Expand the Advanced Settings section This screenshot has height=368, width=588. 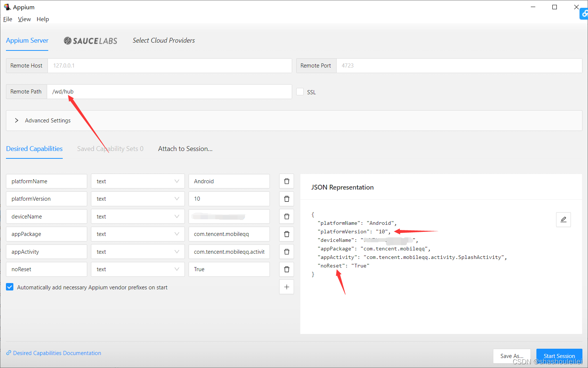coord(294,121)
